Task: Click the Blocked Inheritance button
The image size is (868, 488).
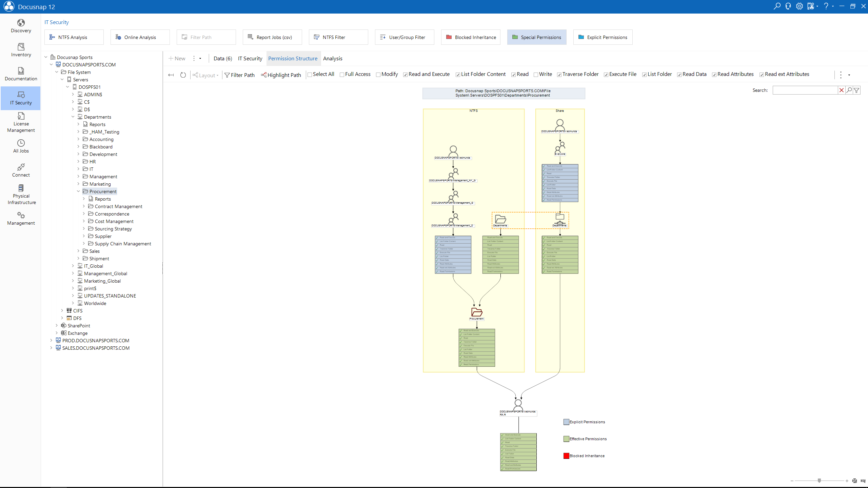Action: click(x=471, y=37)
